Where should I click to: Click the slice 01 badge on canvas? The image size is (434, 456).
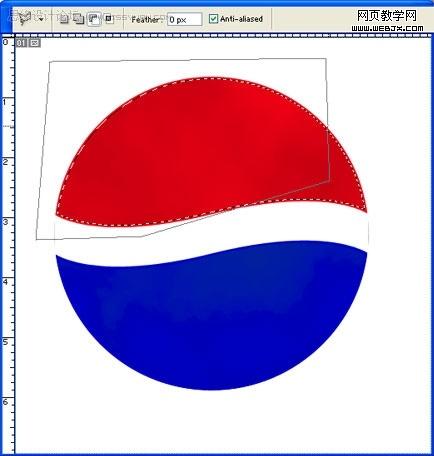[x=22, y=43]
